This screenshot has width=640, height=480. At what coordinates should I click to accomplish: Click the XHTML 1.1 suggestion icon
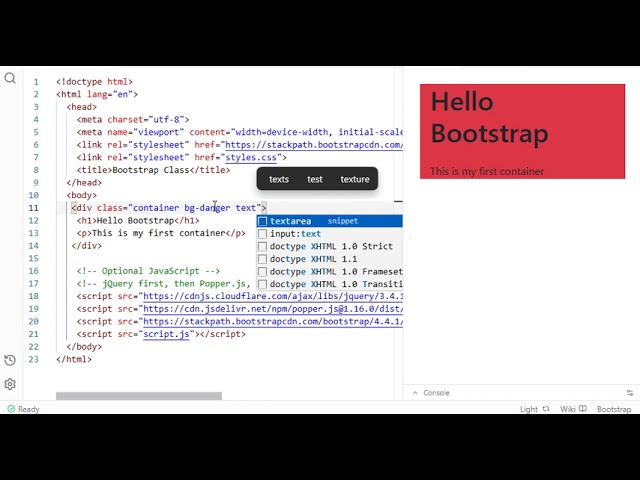pyautogui.click(x=262, y=259)
